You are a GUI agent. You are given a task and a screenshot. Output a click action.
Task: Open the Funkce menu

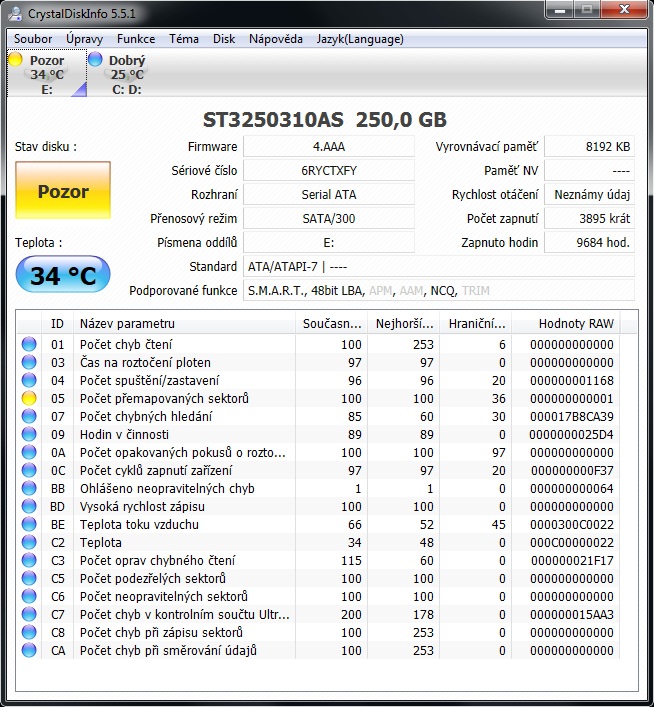click(136, 39)
